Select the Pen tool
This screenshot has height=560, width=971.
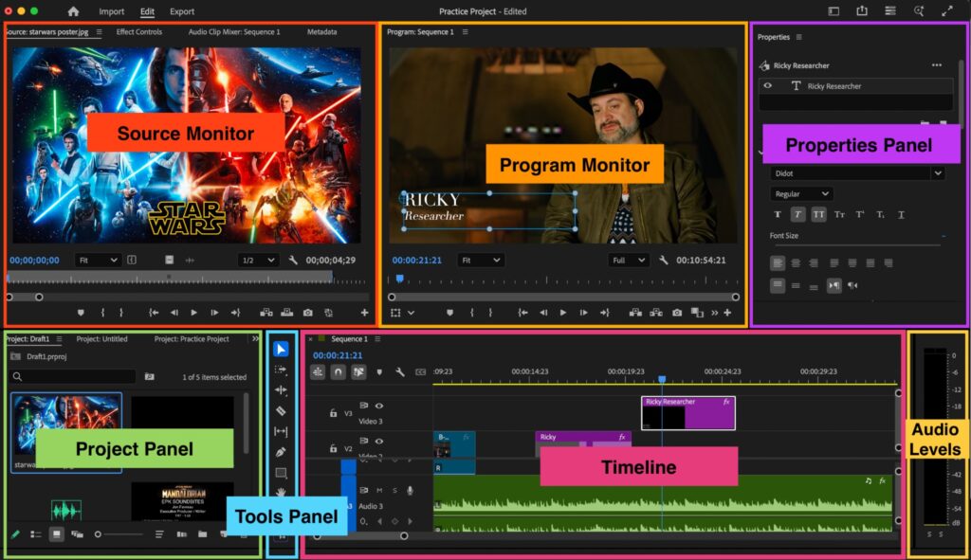[281, 452]
